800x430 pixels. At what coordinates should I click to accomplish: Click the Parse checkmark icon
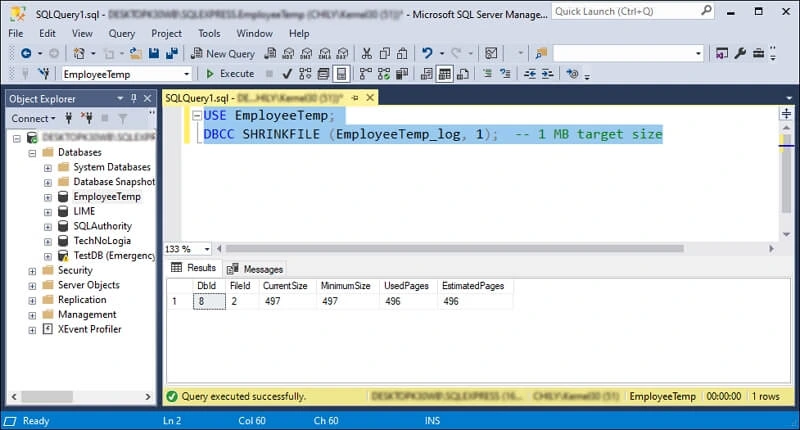[287, 74]
